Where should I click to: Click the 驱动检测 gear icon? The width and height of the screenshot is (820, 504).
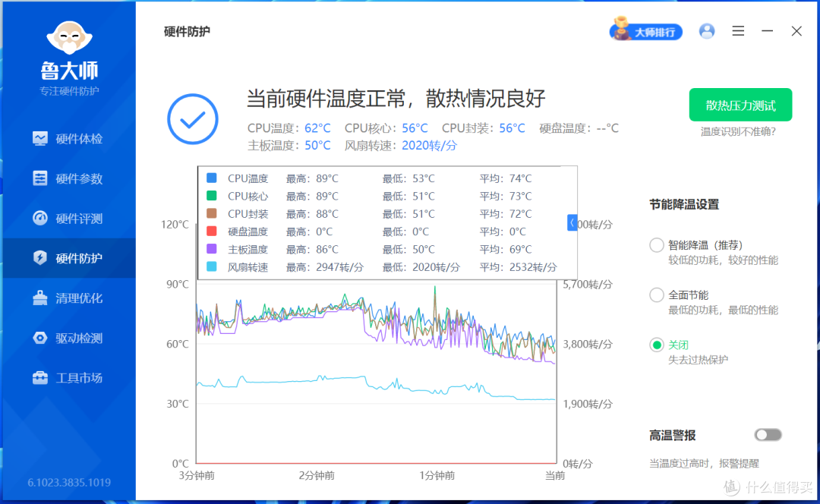[39, 338]
